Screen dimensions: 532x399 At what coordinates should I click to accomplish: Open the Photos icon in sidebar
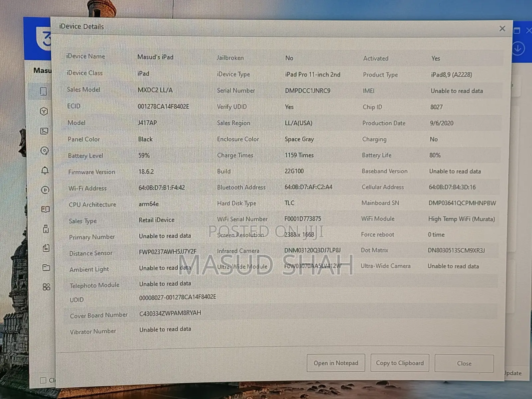click(x=44, y=131)
